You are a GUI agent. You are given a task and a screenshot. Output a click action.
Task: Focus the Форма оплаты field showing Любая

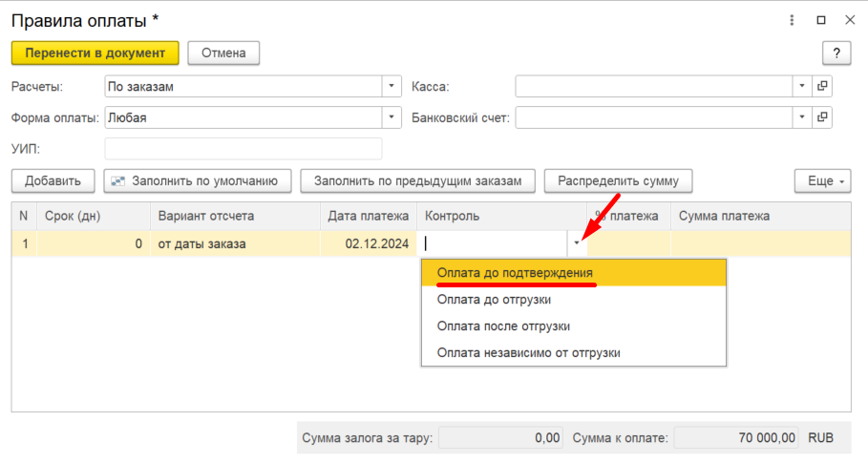tap(243, 117)
